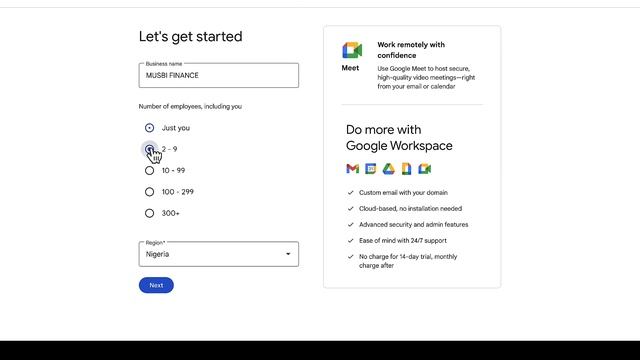
Task: Click "Ease of mind with 24/7 support" text
Action: 403,241
